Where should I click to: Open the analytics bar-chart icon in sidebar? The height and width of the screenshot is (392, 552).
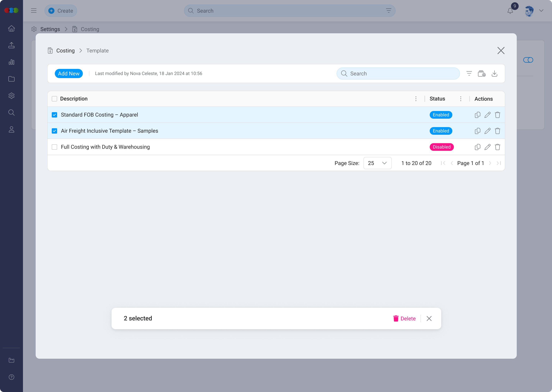click(x=11, y=62)
